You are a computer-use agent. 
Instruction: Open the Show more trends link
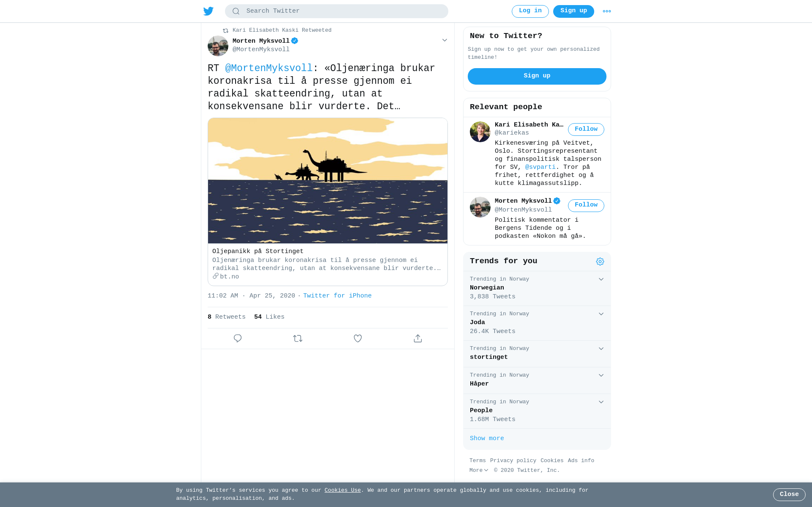[487, 438]
